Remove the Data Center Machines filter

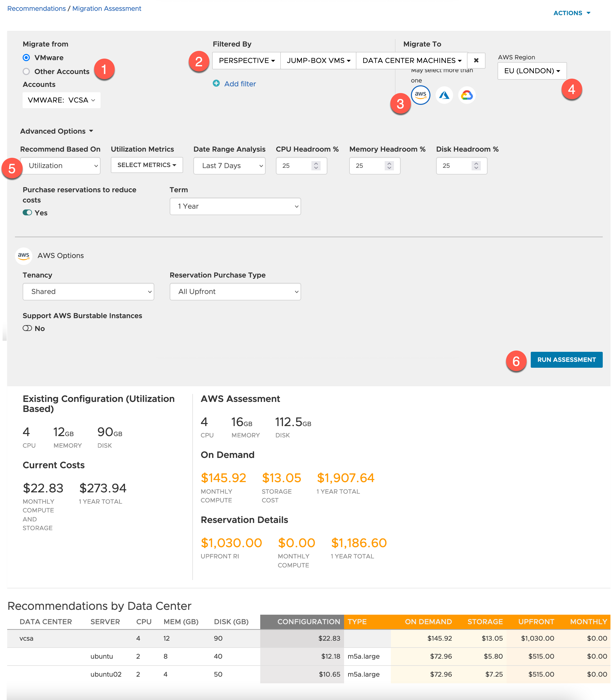tap(476, 60)
